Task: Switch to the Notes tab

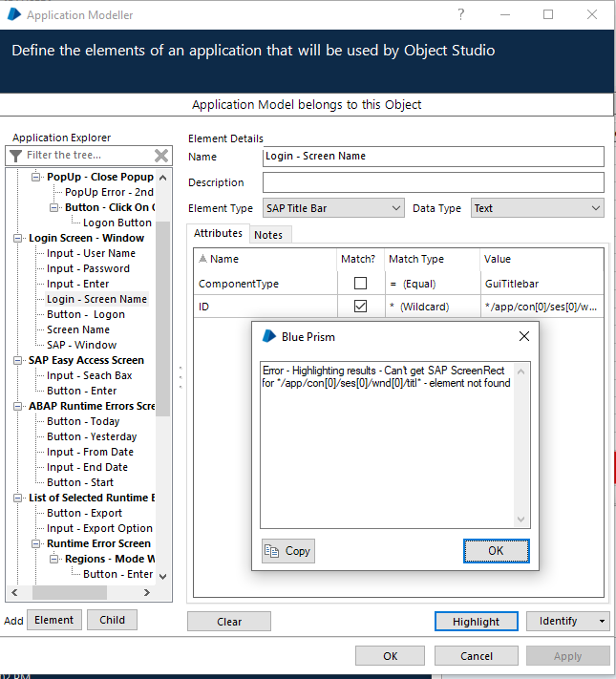Action: pos(268,235)
